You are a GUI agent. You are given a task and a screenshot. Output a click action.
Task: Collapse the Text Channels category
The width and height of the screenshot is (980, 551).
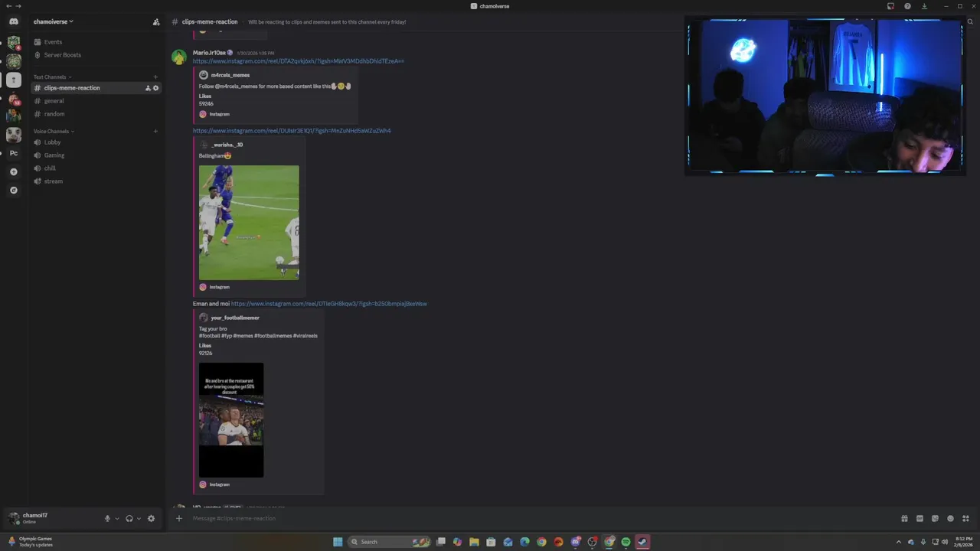52,77
